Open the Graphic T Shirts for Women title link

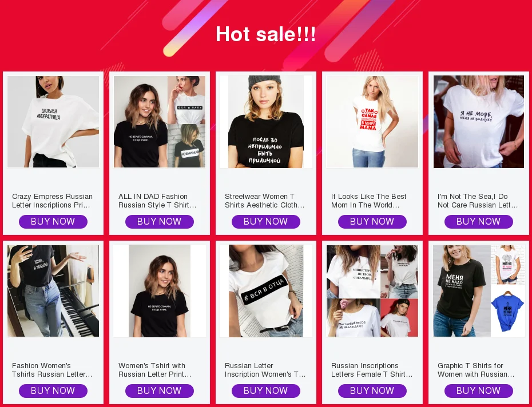click(476, 370)
